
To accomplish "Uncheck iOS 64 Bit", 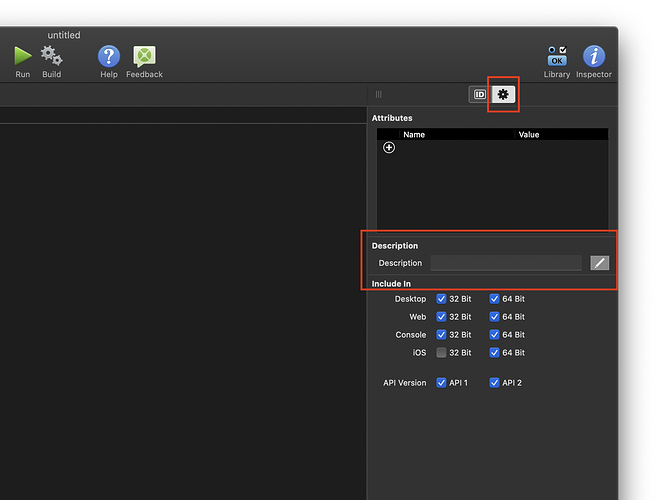I will tap(494, 353).
